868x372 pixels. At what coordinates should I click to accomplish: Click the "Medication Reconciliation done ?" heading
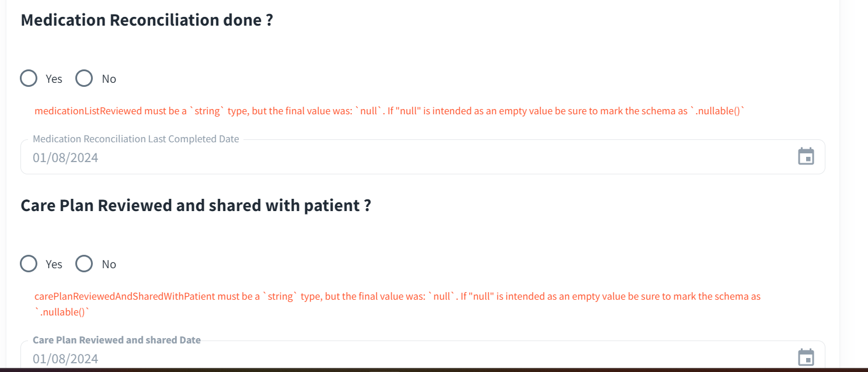[147, 20]
